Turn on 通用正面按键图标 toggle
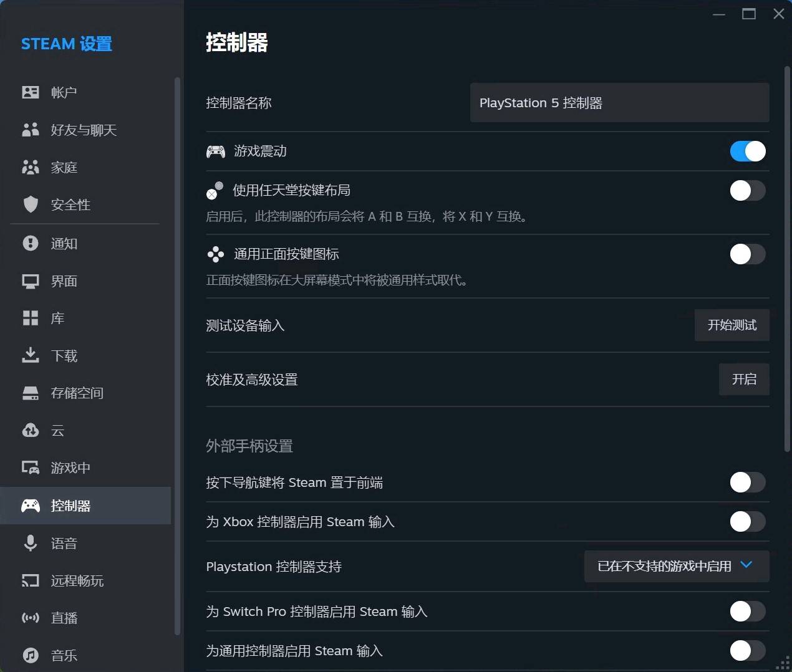The height and width of the screenshot is (672, 792). pos(747,254)
